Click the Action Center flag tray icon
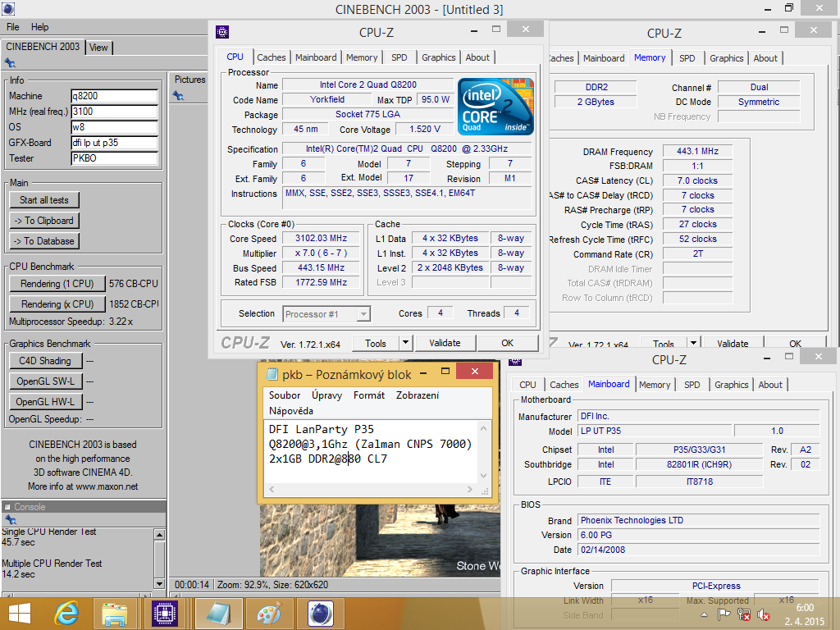This screenshot has height=630, width=840. click(724, 615)
